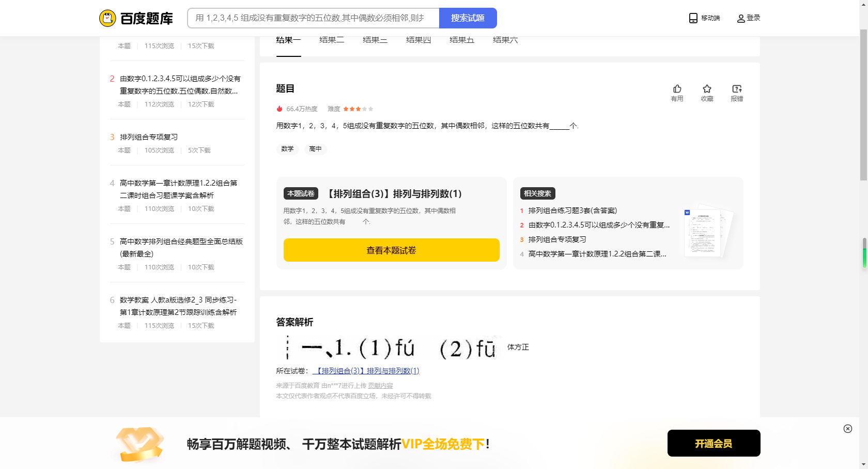
Task: Switch to 结果三 tab
Action: pyautogui.click(x=375, y=40)
